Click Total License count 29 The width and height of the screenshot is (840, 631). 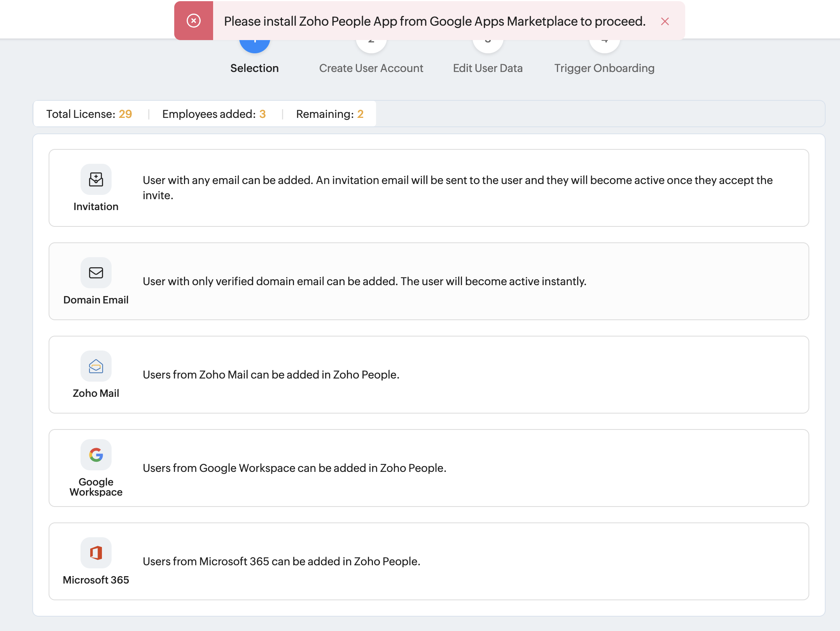[x=125, y=114]
